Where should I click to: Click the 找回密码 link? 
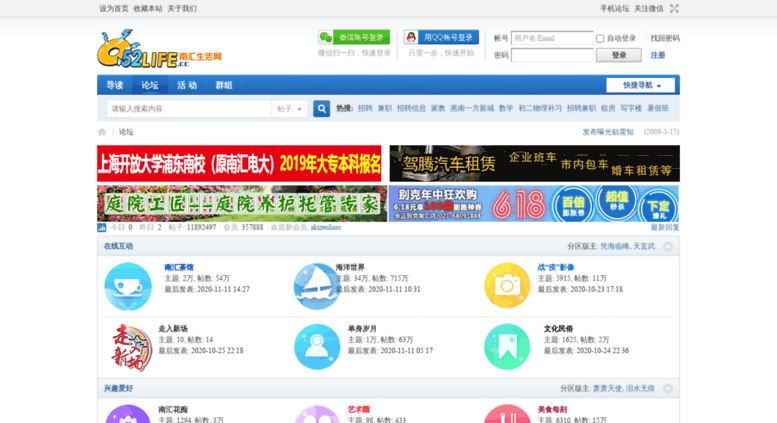(x=665, y=38)
